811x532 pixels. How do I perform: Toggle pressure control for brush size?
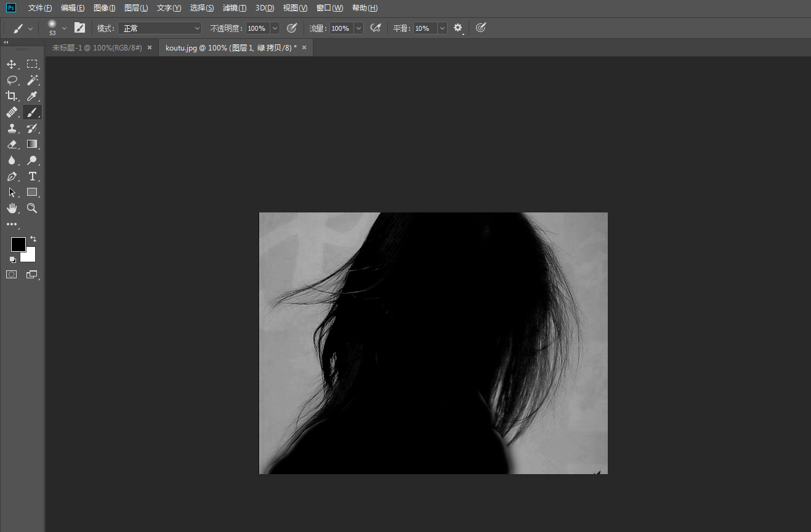pyautogui.click(x=481, y=28)
